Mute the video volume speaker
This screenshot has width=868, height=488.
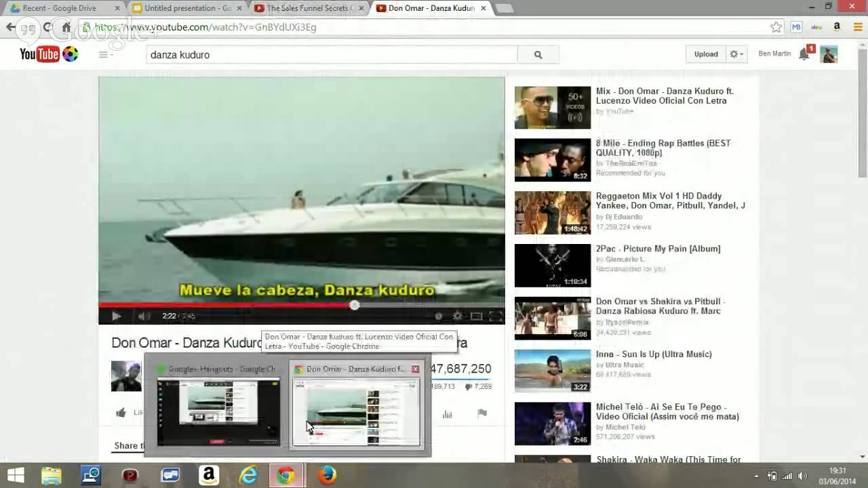click(x=144, y=316)
